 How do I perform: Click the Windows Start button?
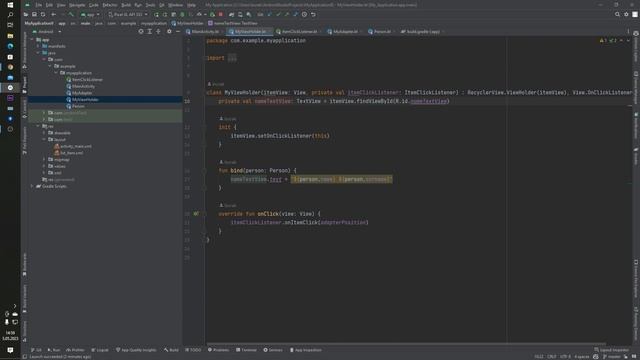(x=10, y=5)
